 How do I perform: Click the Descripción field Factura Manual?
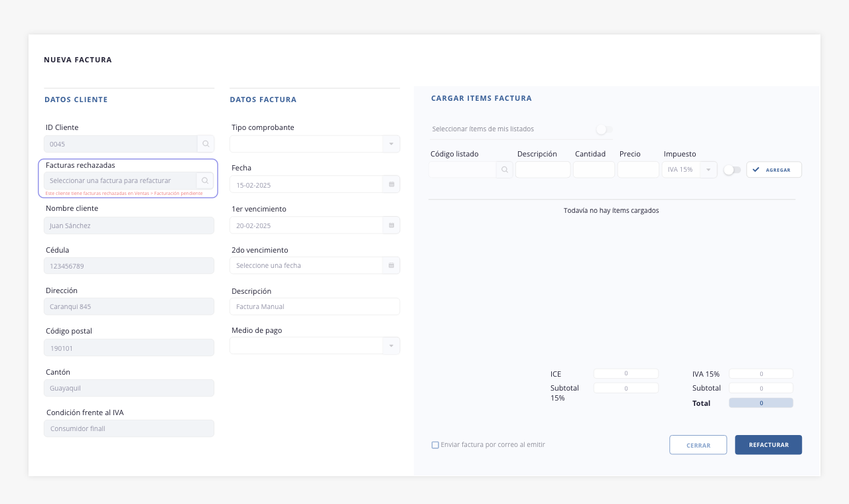point(315,306)
